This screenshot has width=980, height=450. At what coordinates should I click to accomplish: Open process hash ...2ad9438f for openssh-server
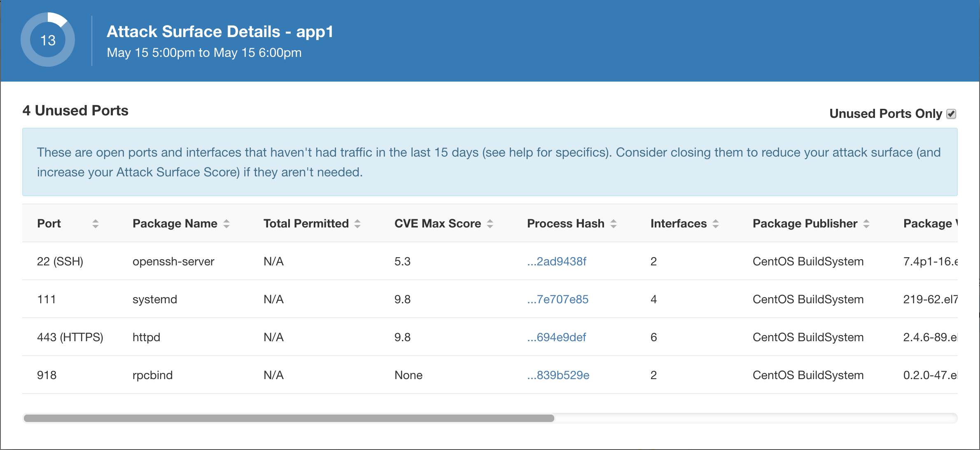point(557,261)
